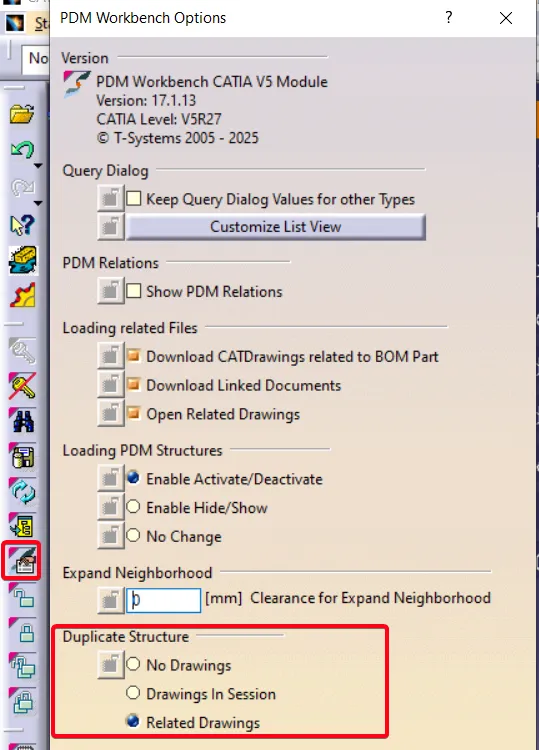Select the Enable Activate/Deactivate radio button
The image size is (539, 750).
[133, 478]
